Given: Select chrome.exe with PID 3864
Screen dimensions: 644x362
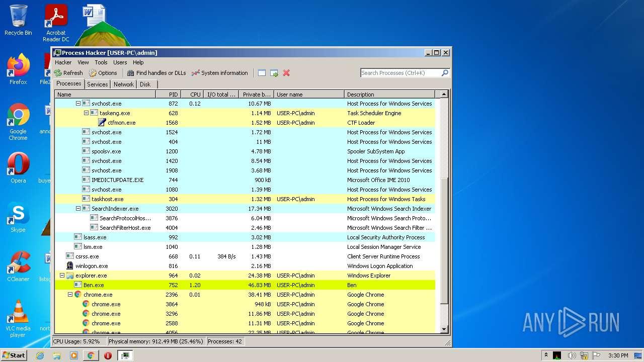Looking at the screenshot, I should pos(245,304).
